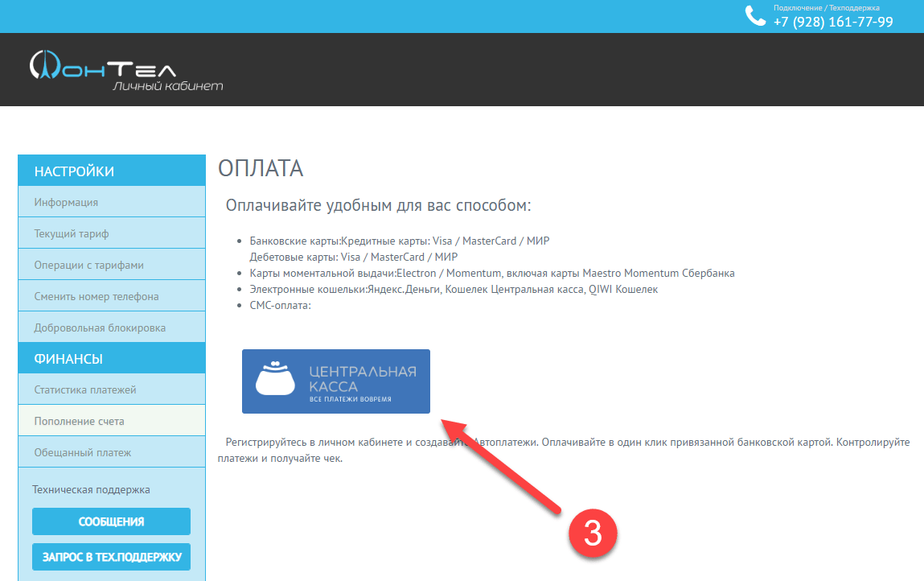Click the text 'Оплачивайте удобным для вас способом:'
This screenshot has width=924, height=581.
tap(378, 205)
